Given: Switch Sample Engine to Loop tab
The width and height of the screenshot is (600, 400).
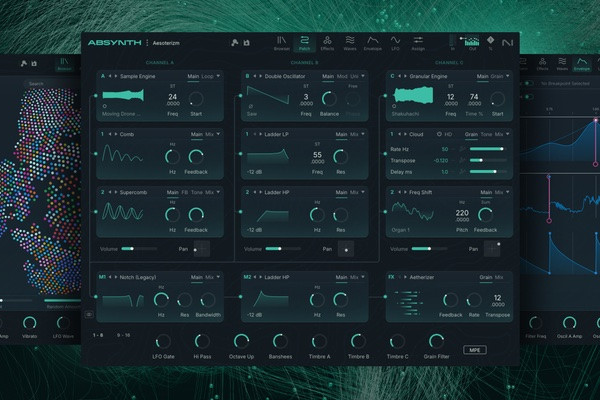Looking at the screenshot, I should point(207,77).
